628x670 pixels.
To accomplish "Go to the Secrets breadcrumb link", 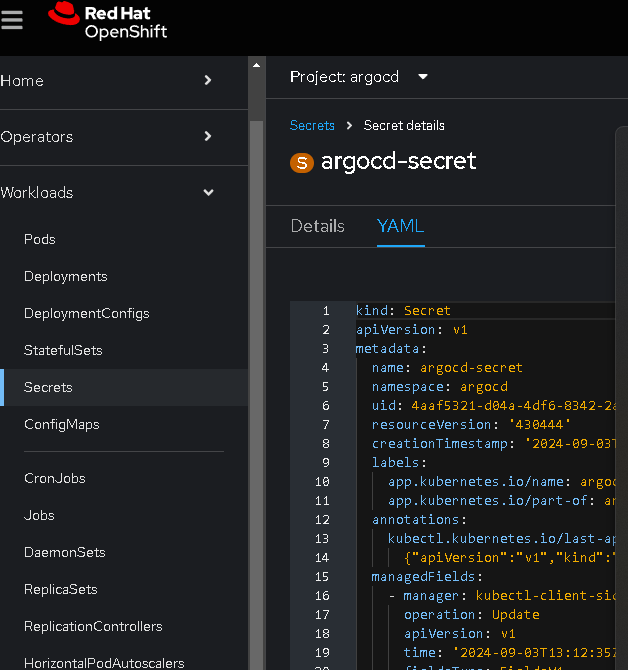I will (312, 126).
